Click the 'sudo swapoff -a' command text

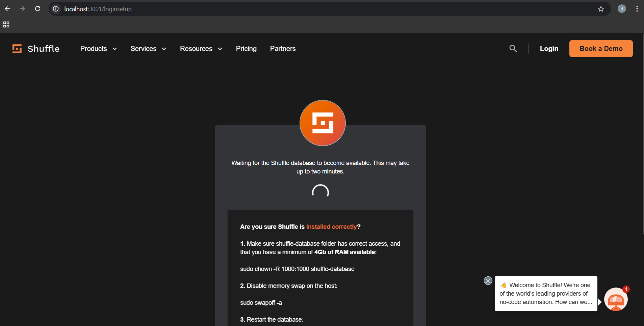[x=261, y=303]
